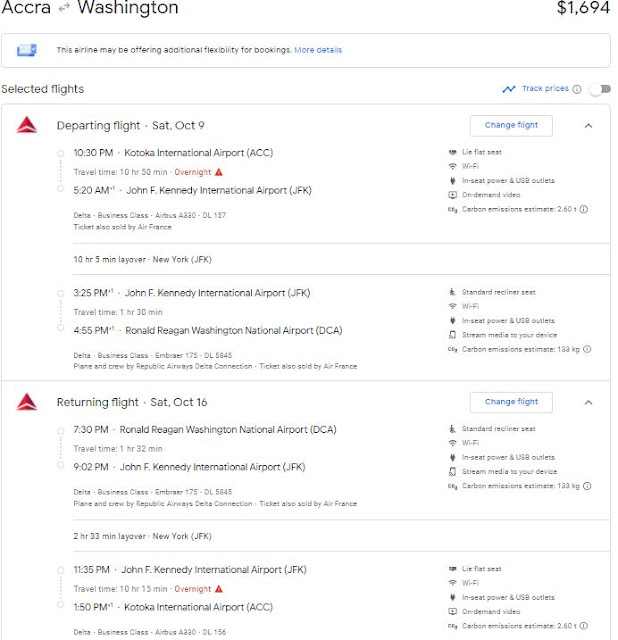The width and height of the screenshot is (618, 640).
Task: Click the Stream media icon on returning DL 5845
Action: pos(452,471)
